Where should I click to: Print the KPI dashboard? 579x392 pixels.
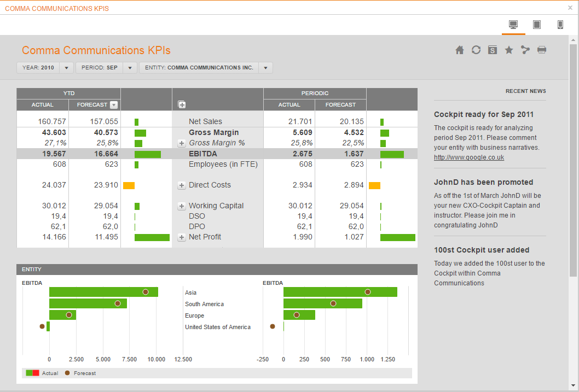(x=542, y=50)
